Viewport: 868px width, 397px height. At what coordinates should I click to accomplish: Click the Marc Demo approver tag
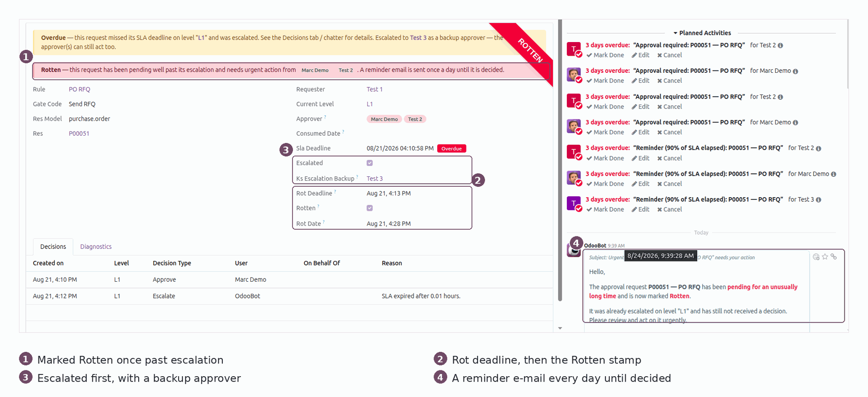pos(384,119)
